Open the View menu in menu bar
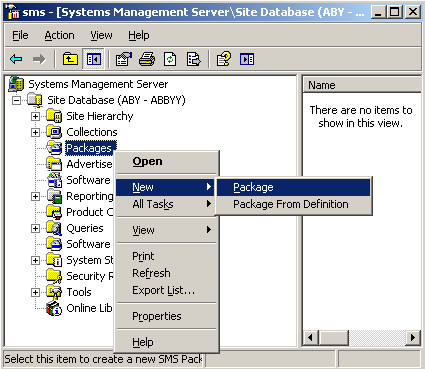This screenshot has width=425, height=369. pos(101,35)
